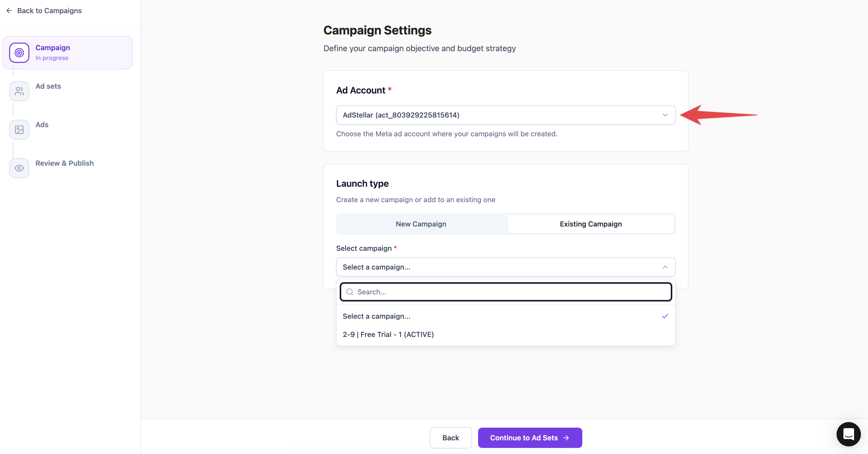Select Existing Campaign launch type
Image resolution: width=868 pixels, height=454 pixels.
pos(590,224)
